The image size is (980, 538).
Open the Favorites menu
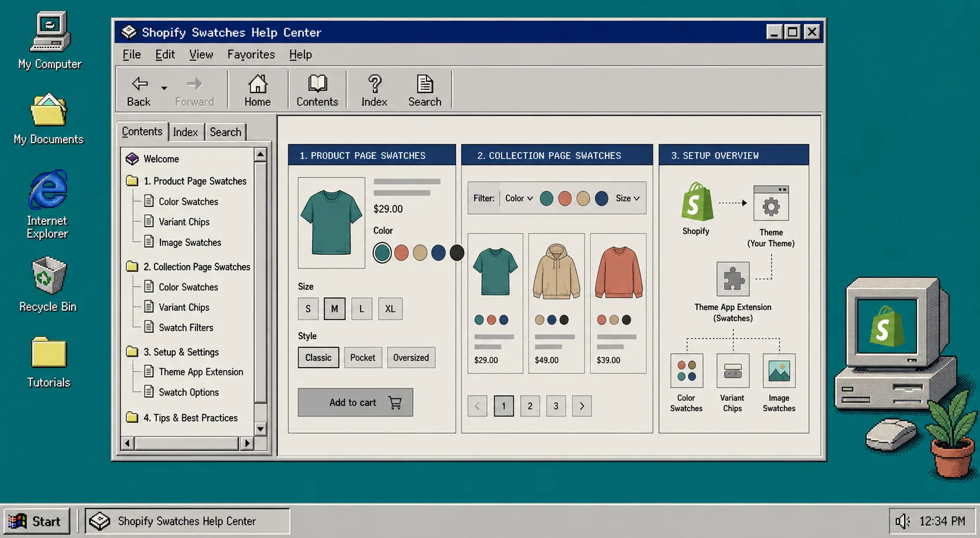(x=251, y=54)
